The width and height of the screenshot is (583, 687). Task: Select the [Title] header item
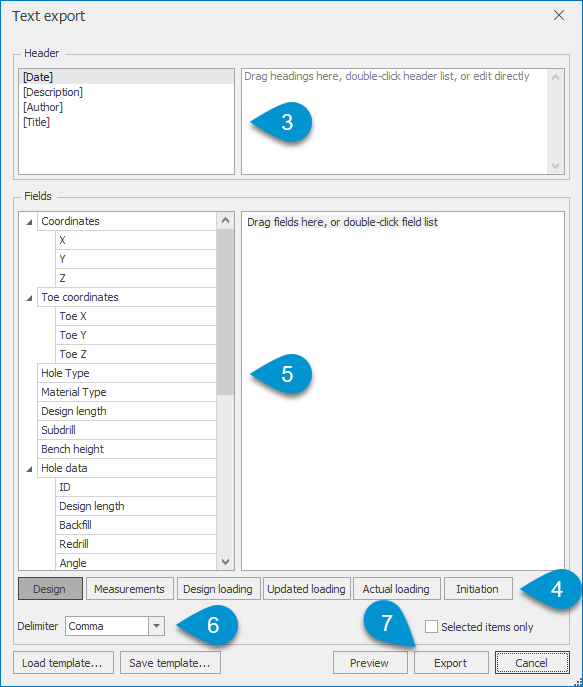click(126, 122)
